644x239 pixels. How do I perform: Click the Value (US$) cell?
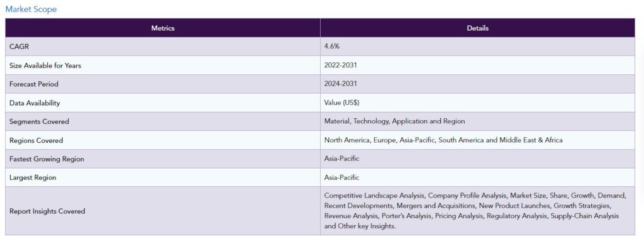coord(478,103)
